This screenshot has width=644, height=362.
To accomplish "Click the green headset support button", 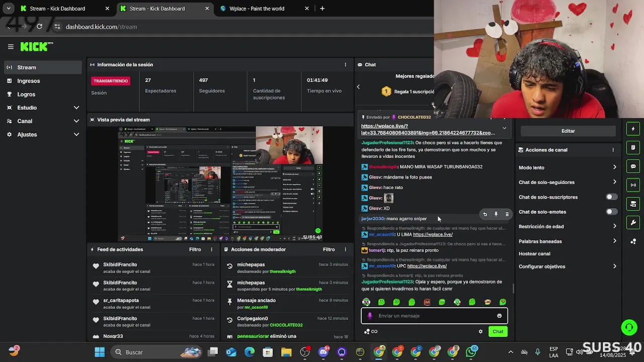I will [629, 328].
